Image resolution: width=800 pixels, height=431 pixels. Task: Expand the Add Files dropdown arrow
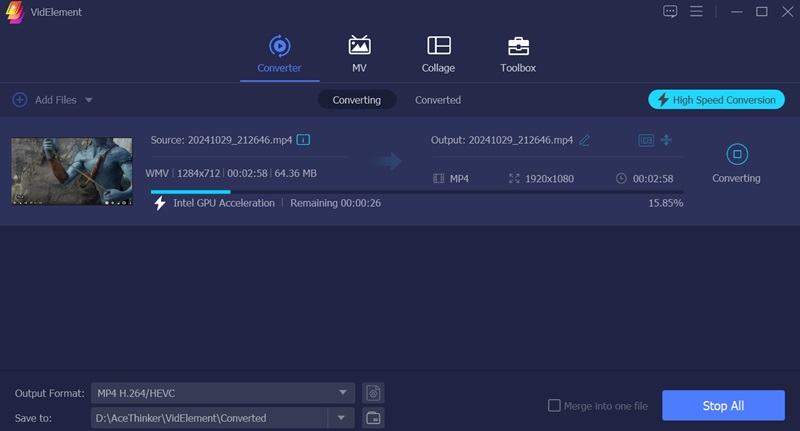pos(89,100)
